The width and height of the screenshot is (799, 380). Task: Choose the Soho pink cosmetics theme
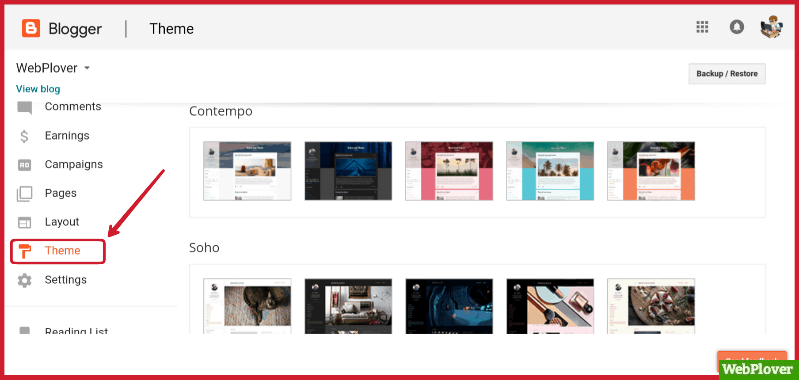coord(550,306)
